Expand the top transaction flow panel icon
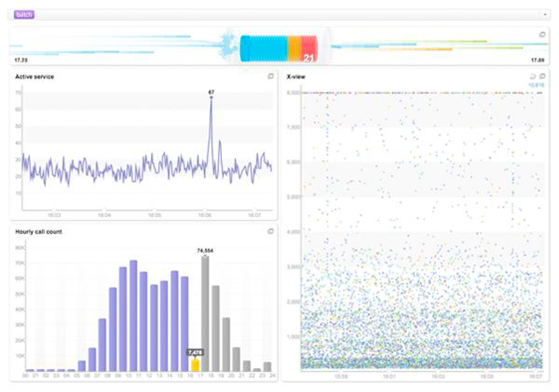Viewport: 559px width, 392px height. 542,34
